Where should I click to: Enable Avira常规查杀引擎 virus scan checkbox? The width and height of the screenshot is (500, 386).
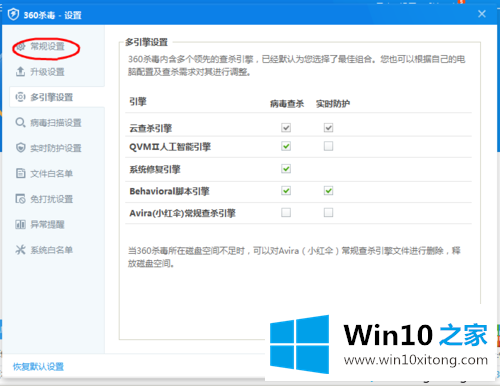pyautogui.click(x=286, y=212)
